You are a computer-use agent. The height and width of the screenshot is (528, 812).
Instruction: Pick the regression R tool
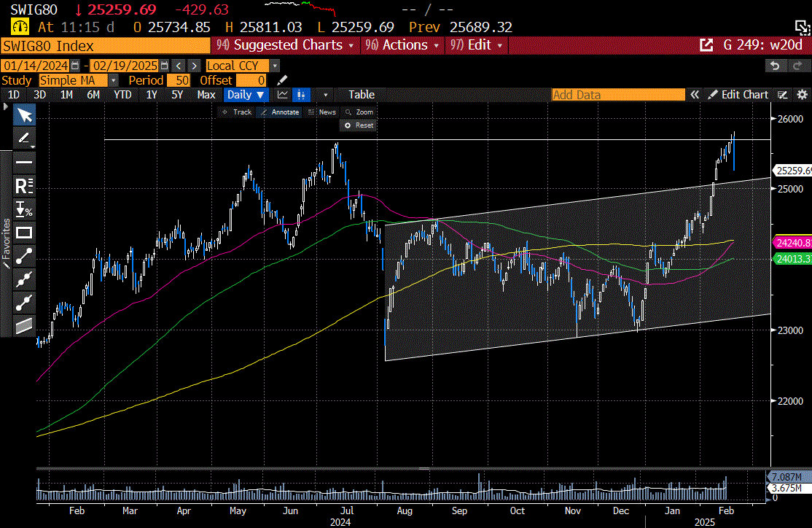coord(24,185)
